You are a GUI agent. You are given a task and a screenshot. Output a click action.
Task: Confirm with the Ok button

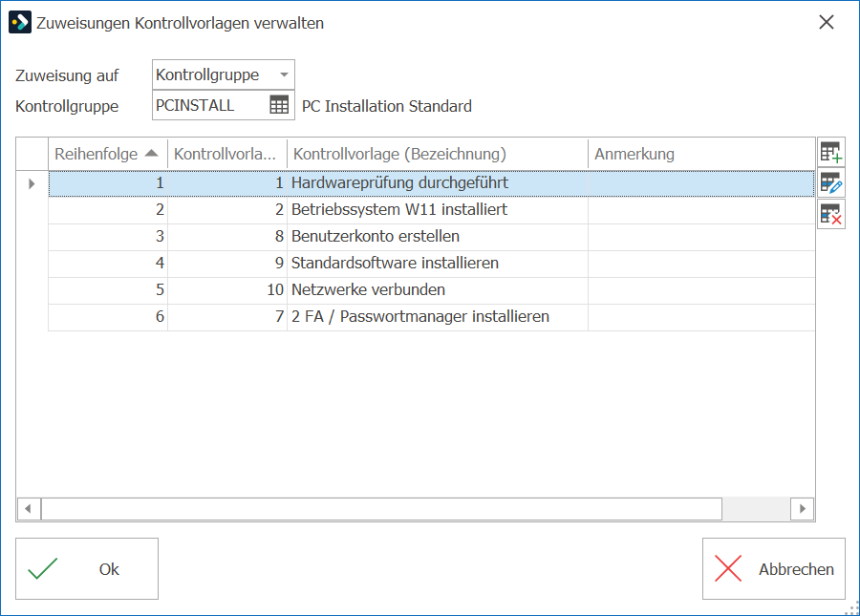pyautogui.click(x=87, y=569)
